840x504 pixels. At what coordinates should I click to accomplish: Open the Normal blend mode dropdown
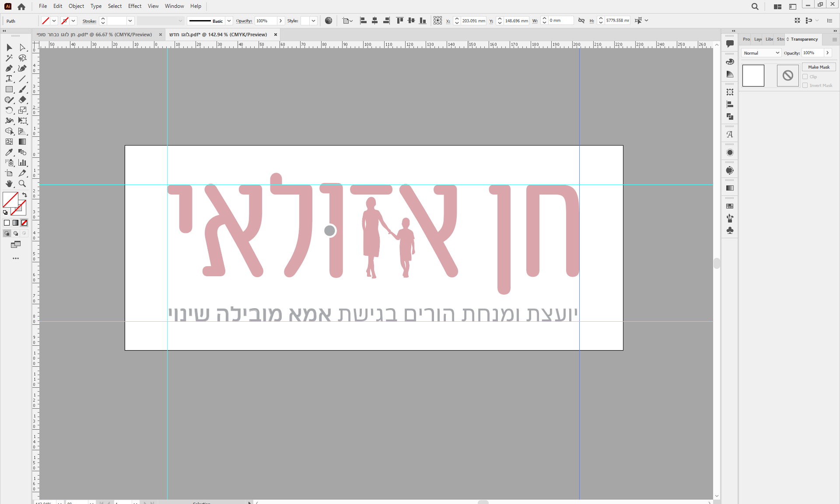(761, 53)
